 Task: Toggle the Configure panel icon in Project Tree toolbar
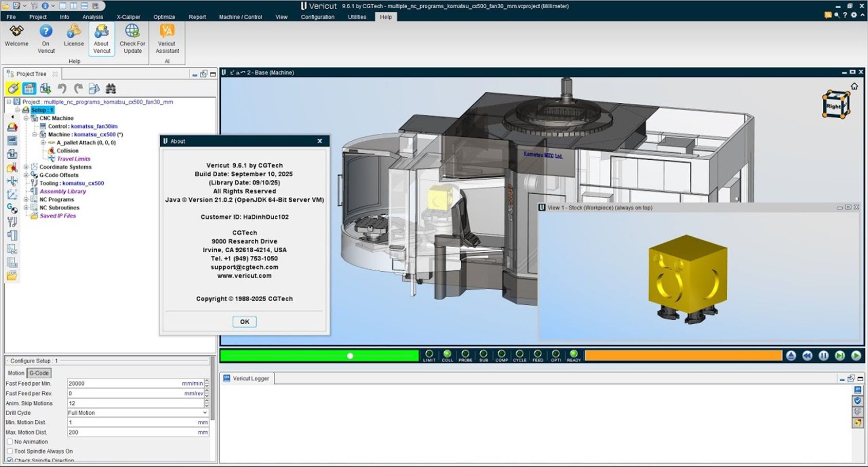pos(29,88)
